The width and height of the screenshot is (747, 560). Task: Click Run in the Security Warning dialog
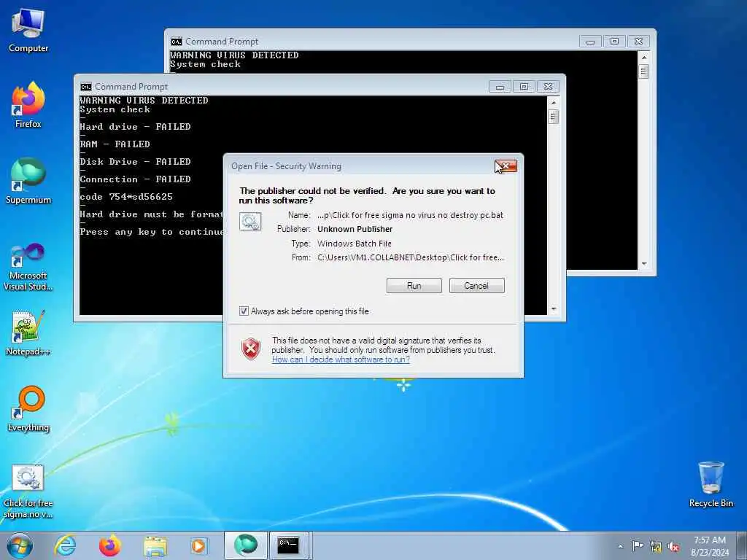(x=414, y=286)
